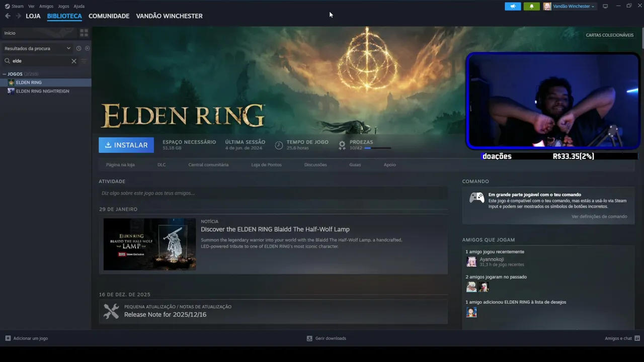The width and height of the screenshot is (644, 362).
Task: Open the Apoio link
Action: [x=389, y=165]
